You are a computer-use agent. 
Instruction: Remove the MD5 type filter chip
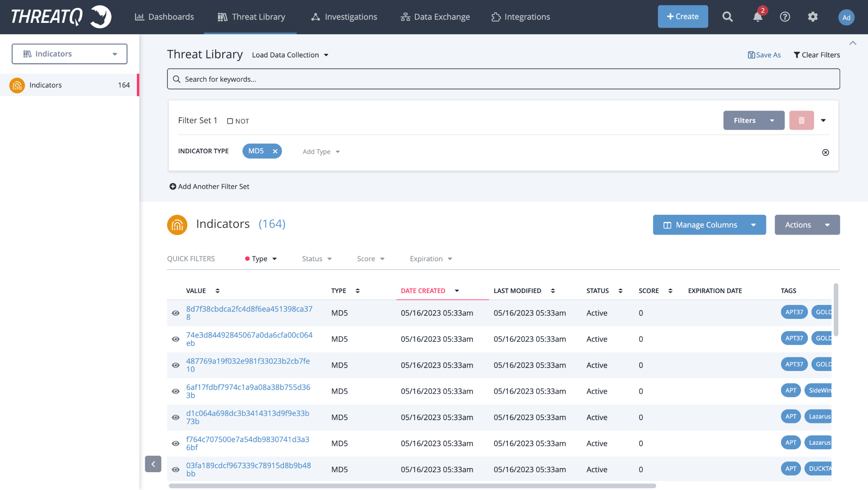click(x=275, y=151)
